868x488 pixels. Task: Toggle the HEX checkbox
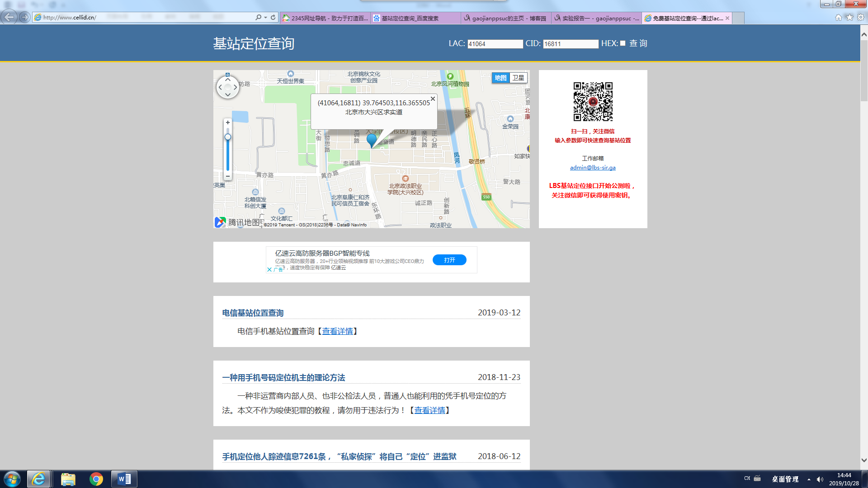pyautogui.click(x=623, y=43)
